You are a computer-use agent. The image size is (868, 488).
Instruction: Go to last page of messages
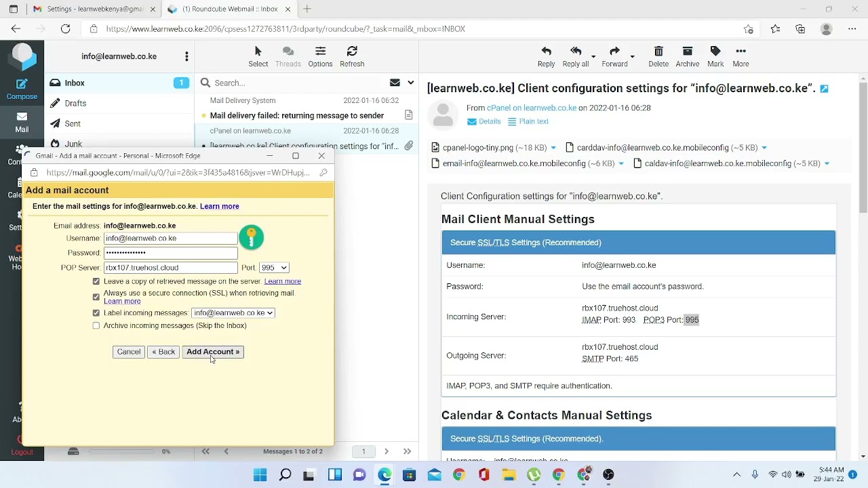click(407, 451)
